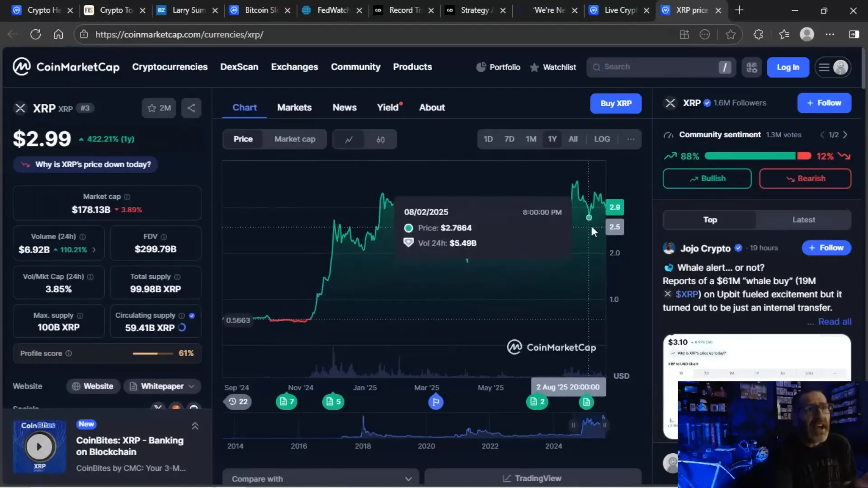Open Exchanges nav menu
This screenshot has height=488, width=868.
click(x=294, y=67)
